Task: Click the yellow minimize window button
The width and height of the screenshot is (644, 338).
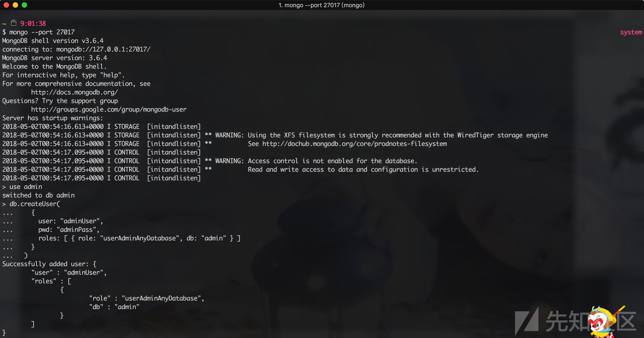Action: tap(15, 5)
